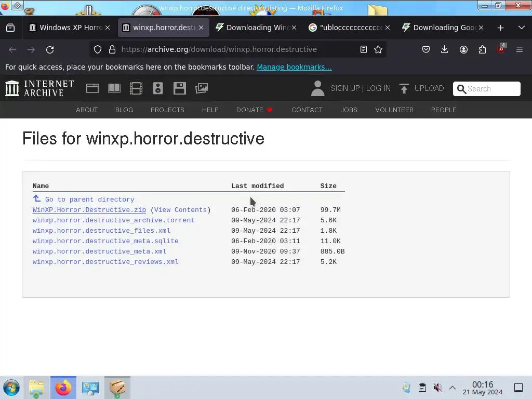Click the taskbar clock 00:16
Viewport: 532px width, 399px height.
tap(483, 388)
